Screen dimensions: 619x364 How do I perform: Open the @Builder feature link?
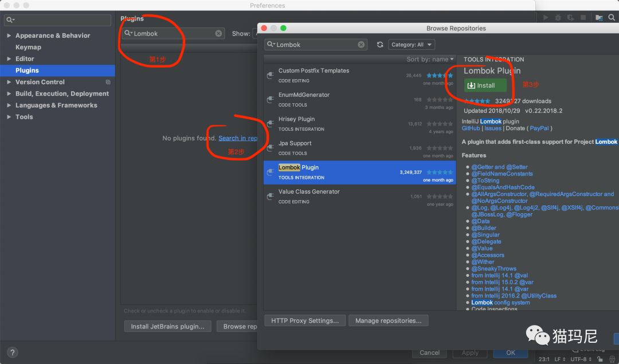484,228
